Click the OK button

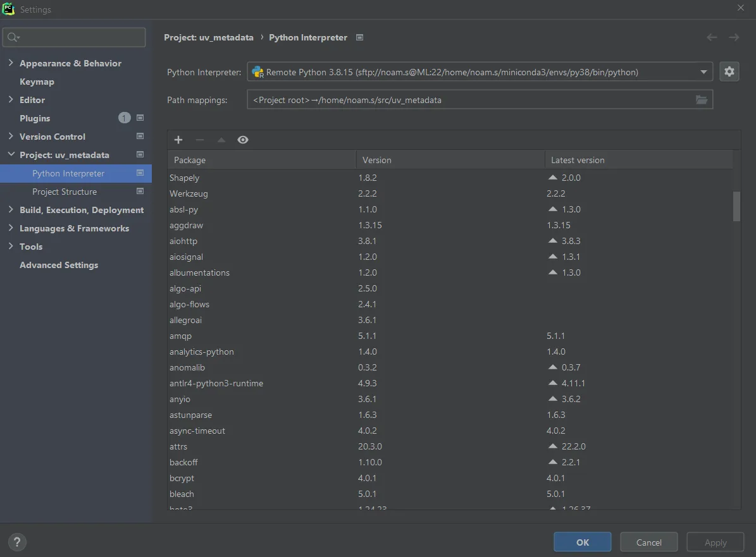(583, 542)
